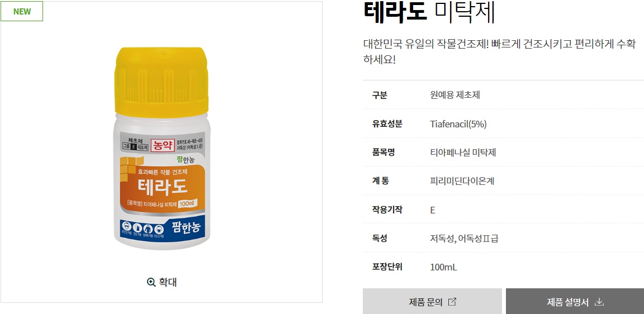Click the yellow bottle cap

click(162, 83)
